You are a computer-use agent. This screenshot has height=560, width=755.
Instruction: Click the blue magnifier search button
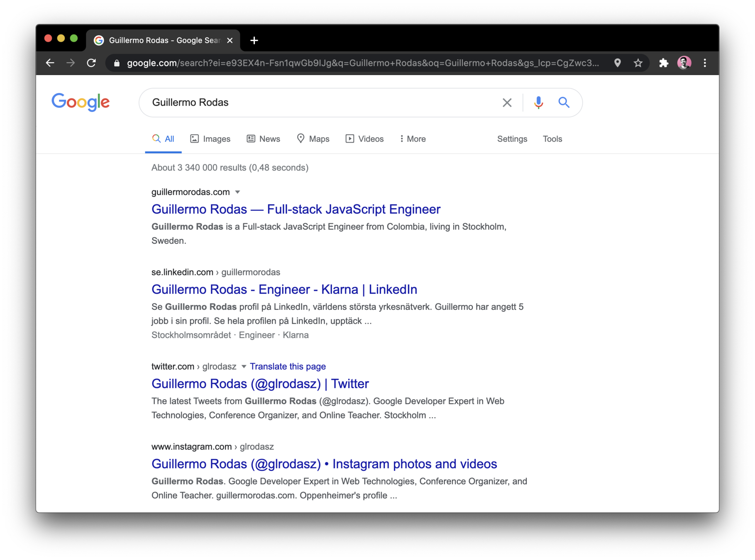click(564, 102)
